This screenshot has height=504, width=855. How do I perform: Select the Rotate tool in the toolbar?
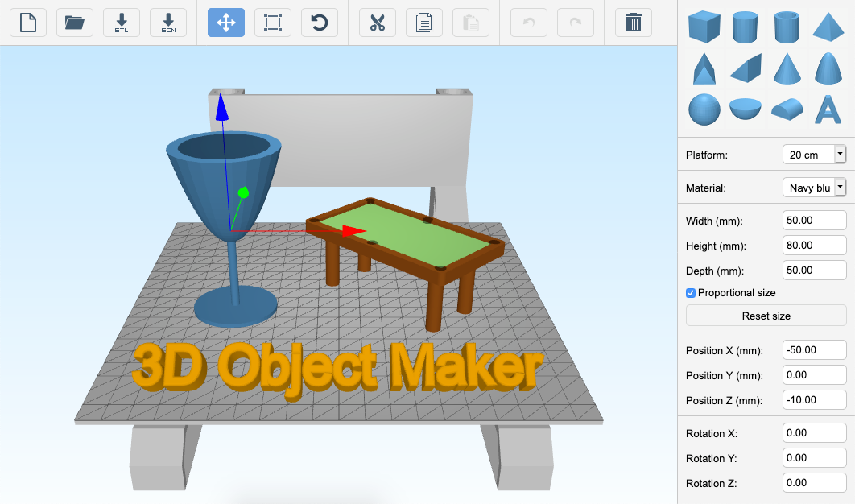coord(320,23)
